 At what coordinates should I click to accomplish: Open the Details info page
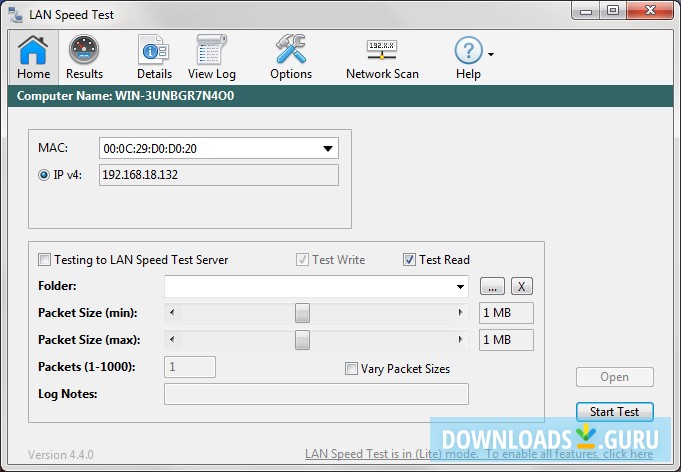pyautogui.click(x=154, y=57)
